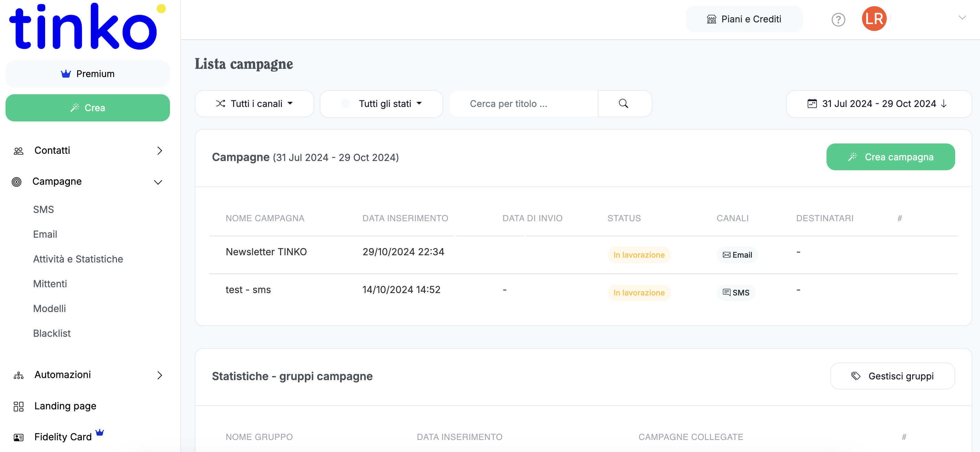
Task: Click the shop icon in Piani e Crediti
Action: pos(711,19)
